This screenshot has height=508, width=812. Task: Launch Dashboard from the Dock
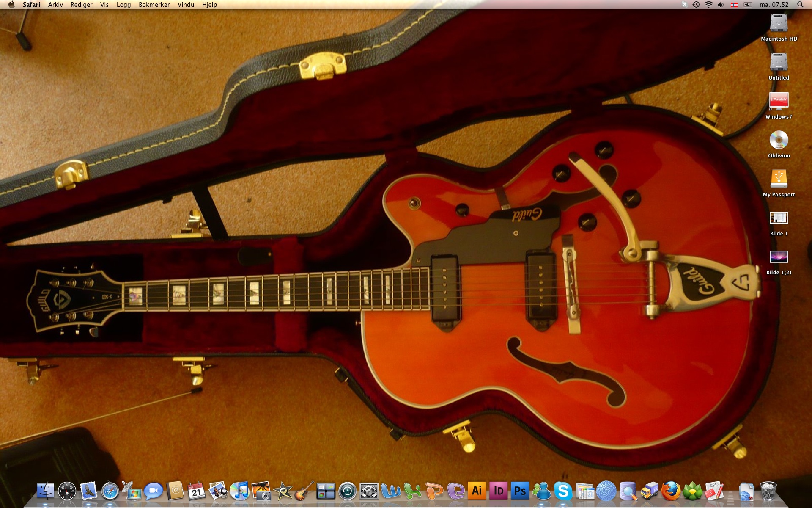coord(67,491)
